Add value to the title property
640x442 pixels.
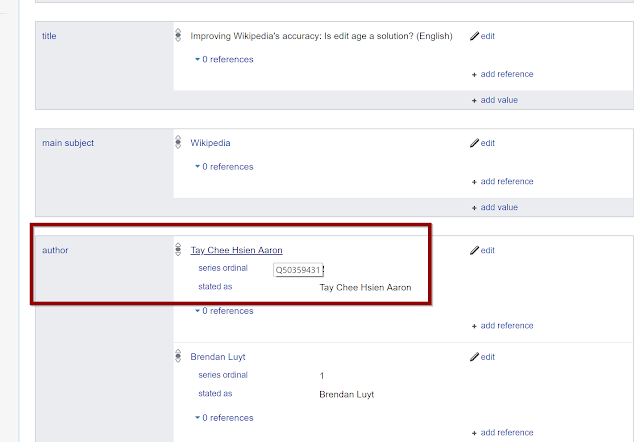tap(495, 100)
